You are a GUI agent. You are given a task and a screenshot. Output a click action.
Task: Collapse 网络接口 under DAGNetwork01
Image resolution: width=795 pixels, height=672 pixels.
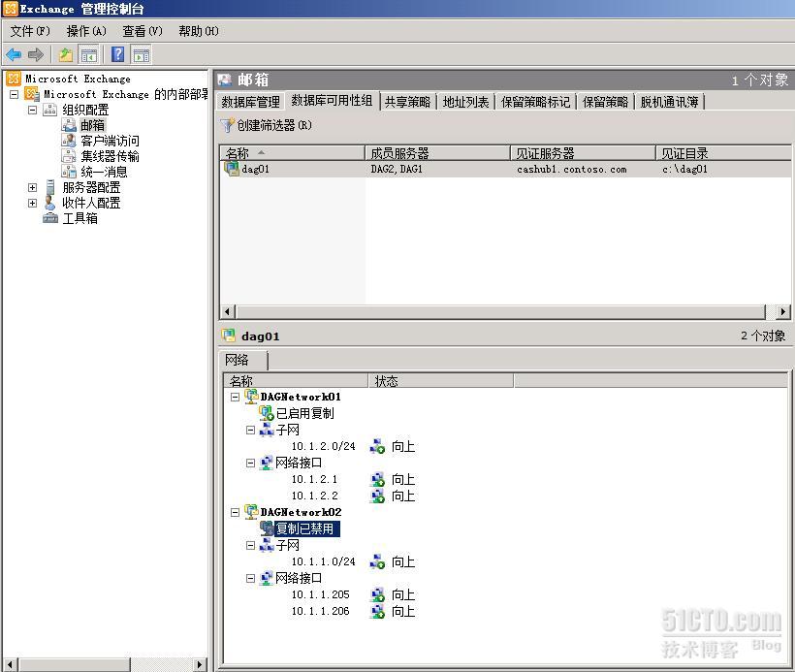250,464
